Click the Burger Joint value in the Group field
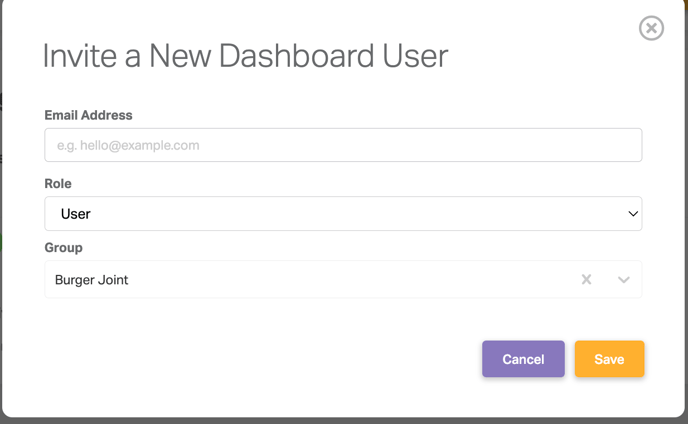688x424 pixels. (x=91, y=280)
